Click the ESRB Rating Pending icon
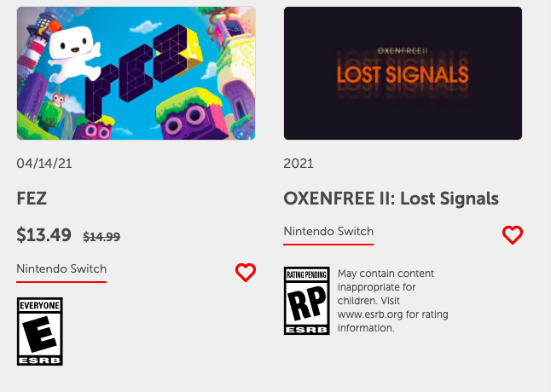 (306, 301)
